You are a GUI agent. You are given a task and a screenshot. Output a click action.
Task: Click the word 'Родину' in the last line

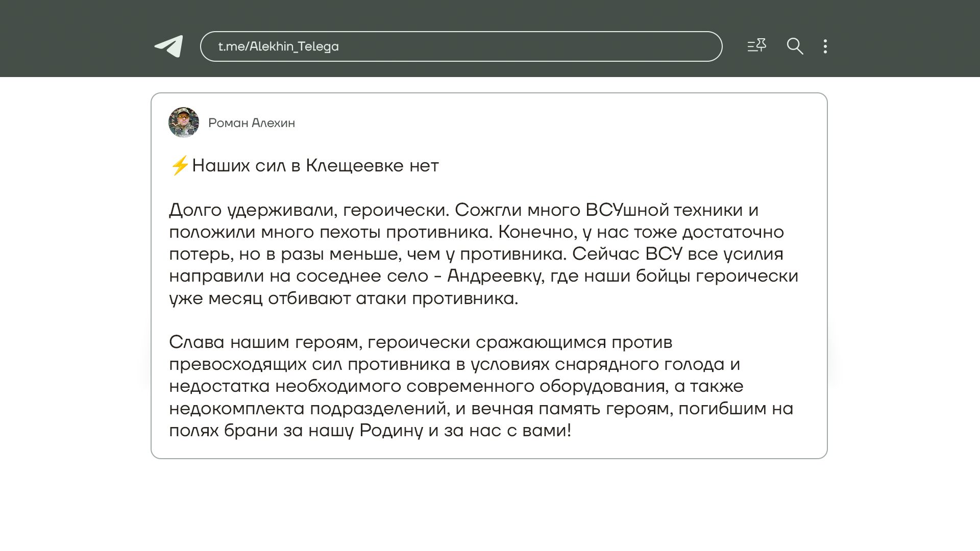tap(391, 431)
